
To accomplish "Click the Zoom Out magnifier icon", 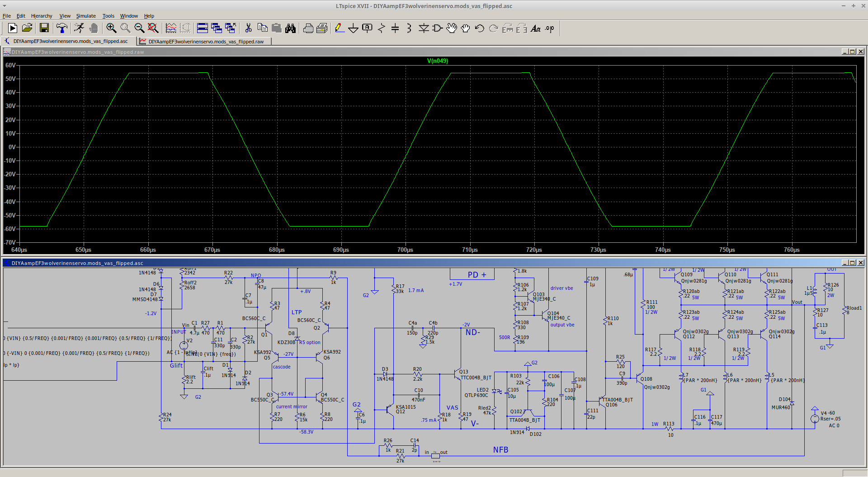I will coord(139,28).
